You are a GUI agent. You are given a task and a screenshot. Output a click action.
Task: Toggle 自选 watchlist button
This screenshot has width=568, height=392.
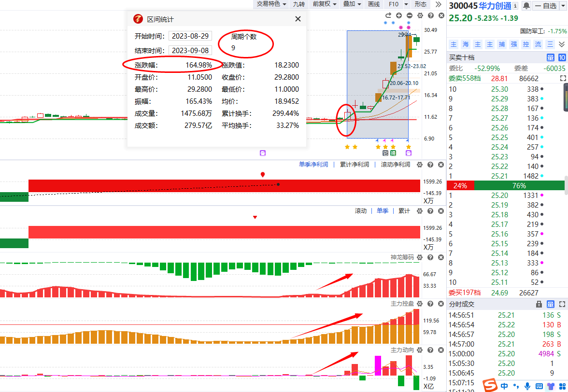coord(545,5)
